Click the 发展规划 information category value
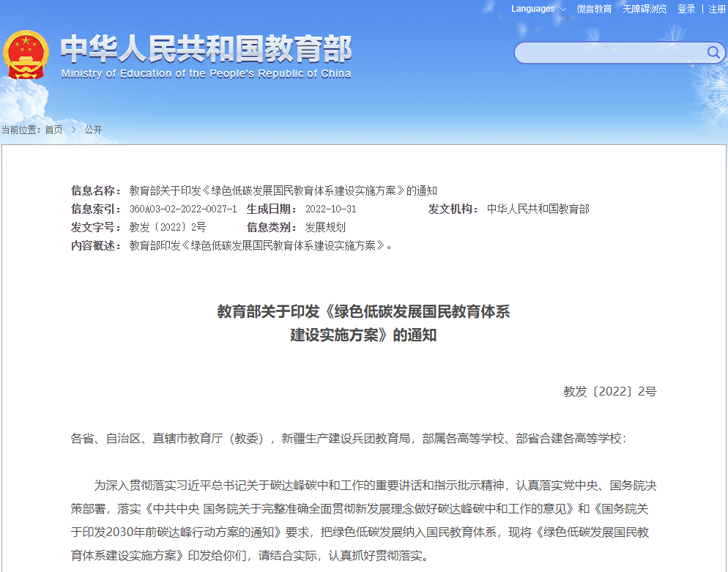The width and height of the screenshot is (728, 572). (325, 227)
